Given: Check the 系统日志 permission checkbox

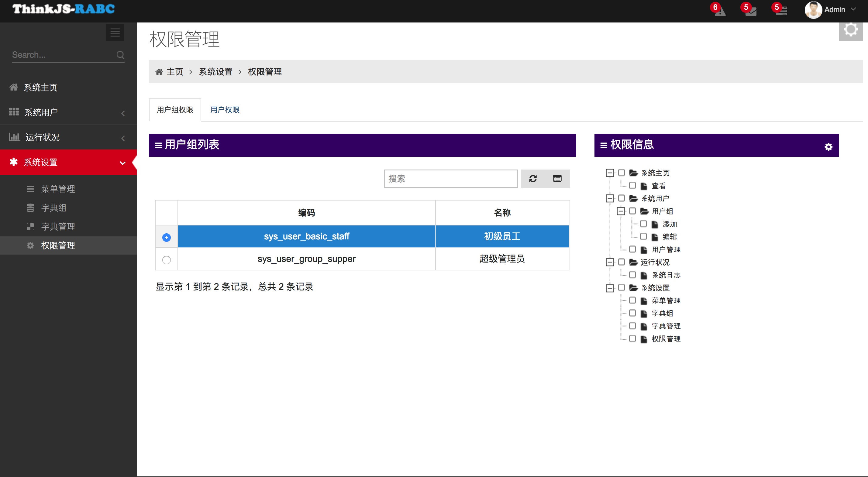Looking at the screenshot, I should pyautogui.click(x=632, y=275).
